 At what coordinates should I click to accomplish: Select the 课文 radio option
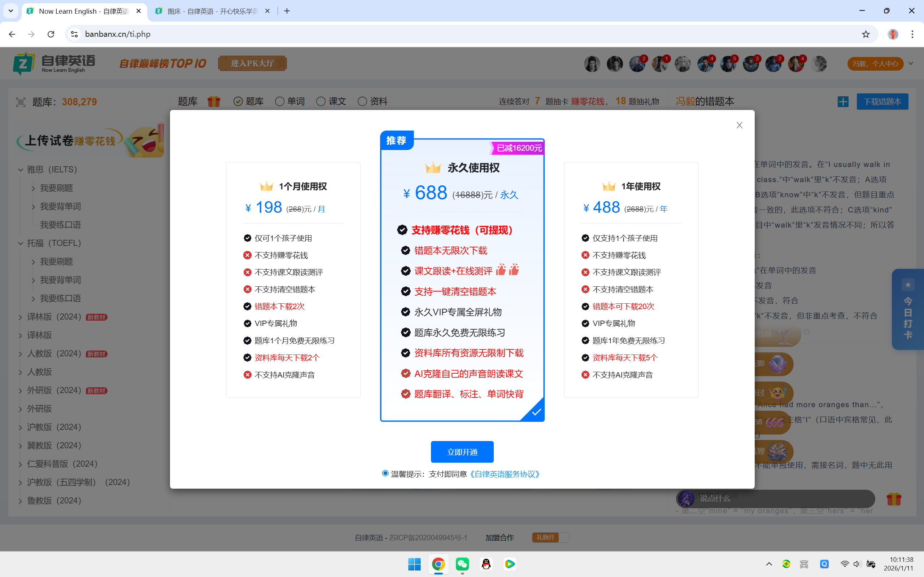pos(321,101)
